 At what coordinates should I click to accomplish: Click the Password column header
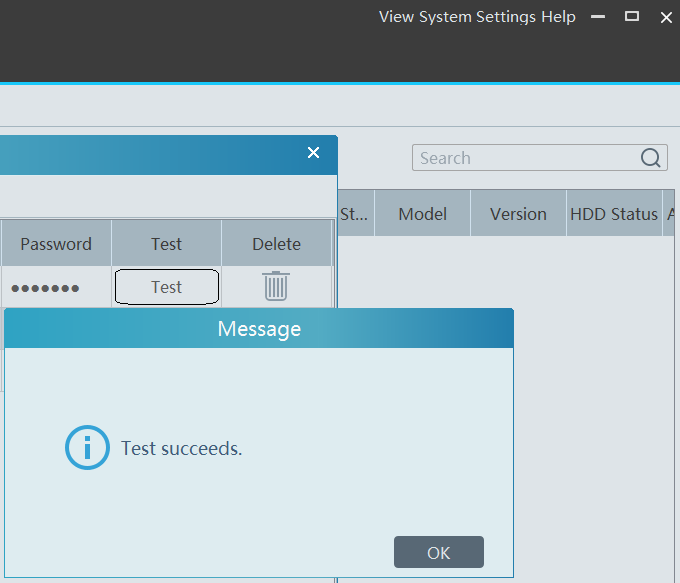click(x=56, y=244)
